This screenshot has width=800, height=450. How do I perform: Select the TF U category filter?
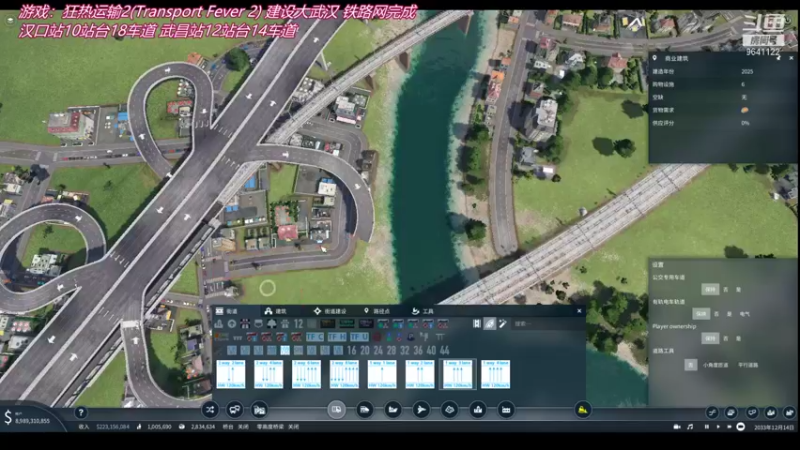359,337
